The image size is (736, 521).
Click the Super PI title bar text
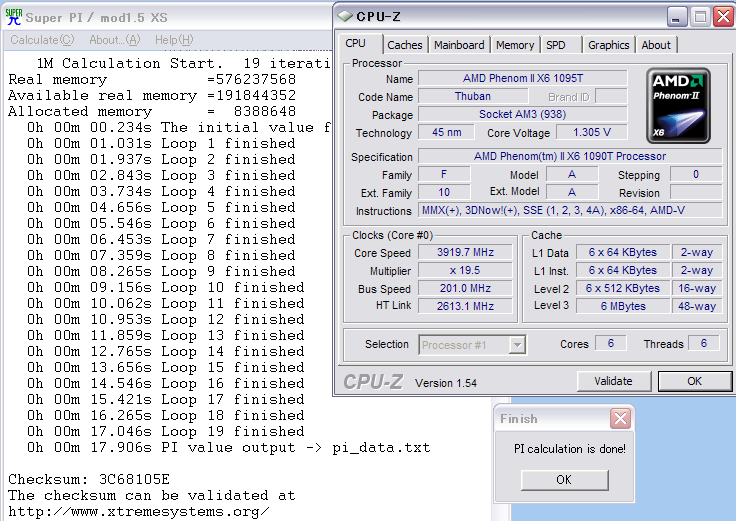point(96,18)
